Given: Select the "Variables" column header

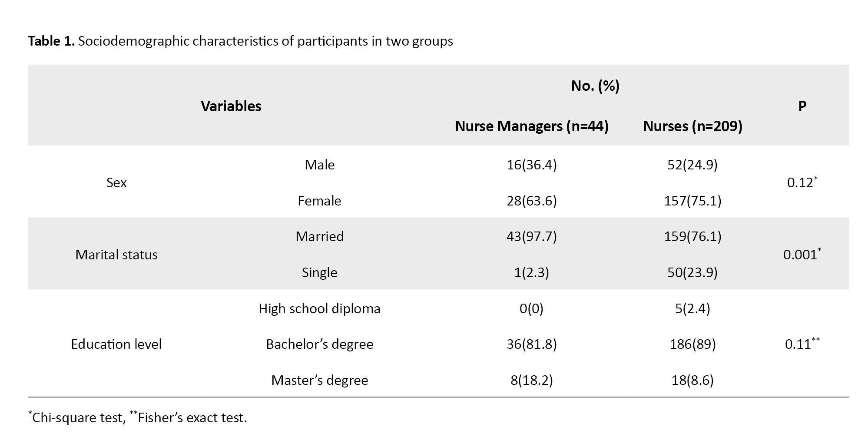Looking at the screenshot, I should 231,106.
